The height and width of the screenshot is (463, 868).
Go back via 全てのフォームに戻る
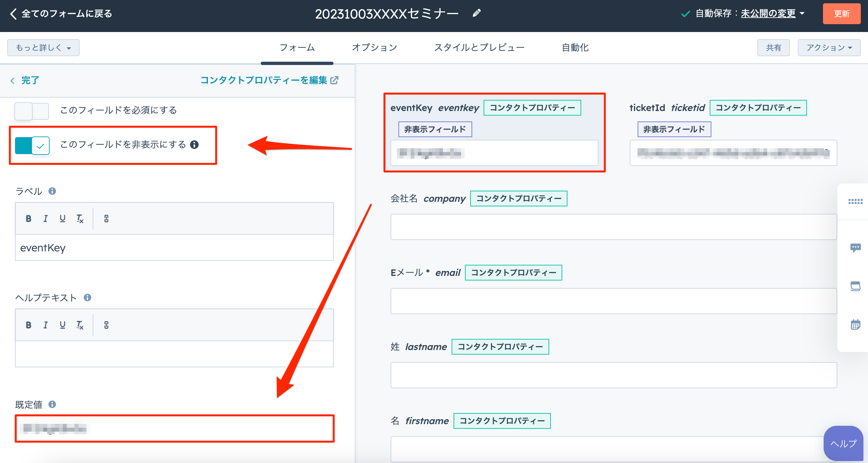[x=67, y=13]
